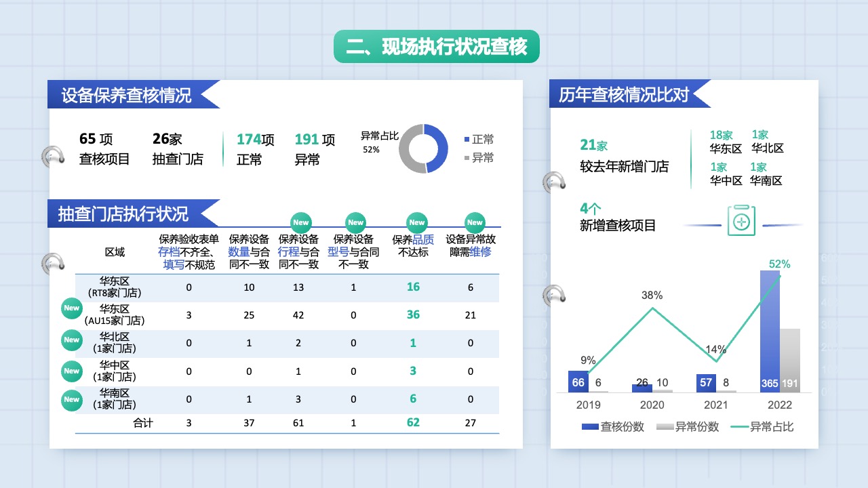
Task: Click the 设备保养查核情况 section banner
Action: [x=133, y=94]
